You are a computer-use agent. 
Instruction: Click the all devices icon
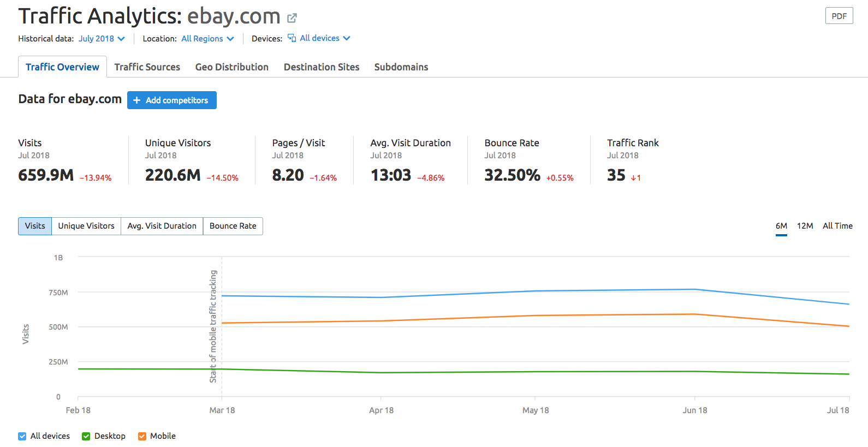pyautogui.click(x=292, y=38)
